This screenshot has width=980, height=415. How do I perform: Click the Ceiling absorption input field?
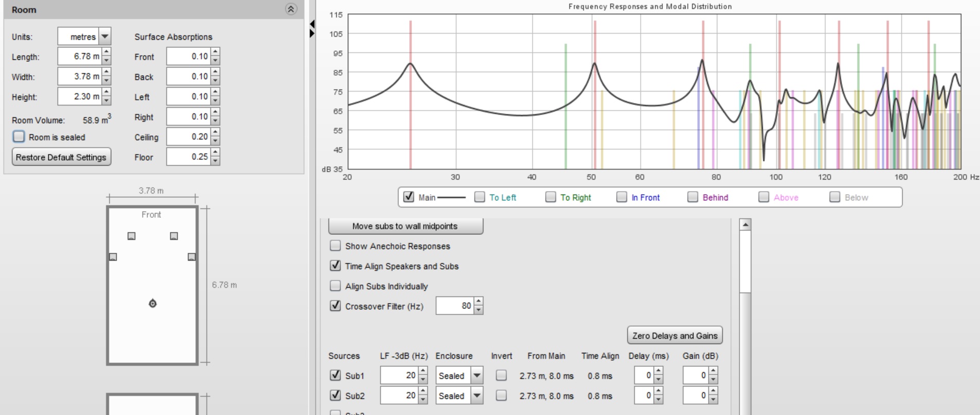(x=188, y=136)
